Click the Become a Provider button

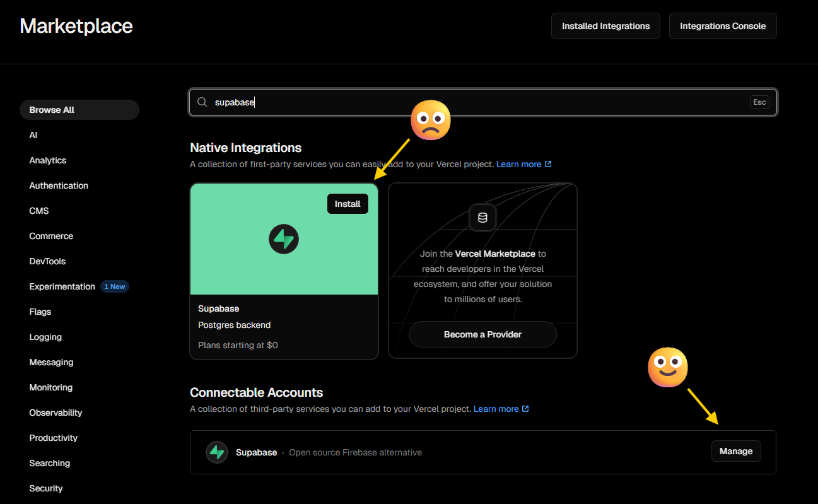(x=482, y=334)
